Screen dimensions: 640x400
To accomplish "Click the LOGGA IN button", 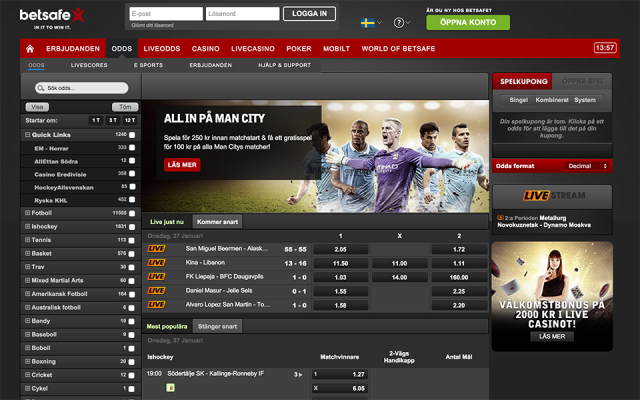I will point(309,13).
